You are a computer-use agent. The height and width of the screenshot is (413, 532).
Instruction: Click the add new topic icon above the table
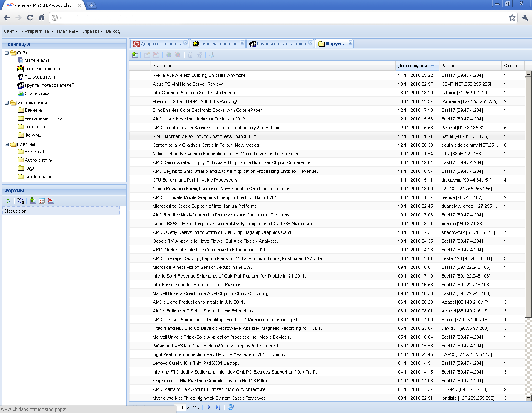click(135, 55)
